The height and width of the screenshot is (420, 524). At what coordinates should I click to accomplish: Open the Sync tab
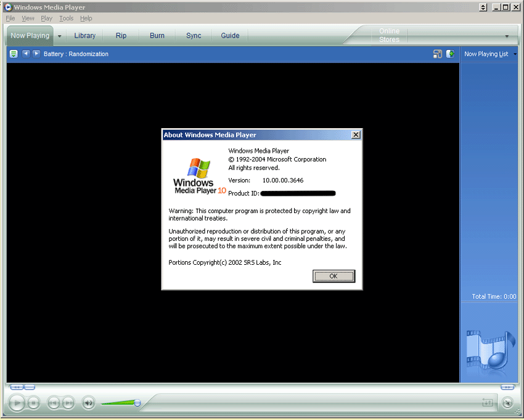pyautogui.click(x=194, y=35)
